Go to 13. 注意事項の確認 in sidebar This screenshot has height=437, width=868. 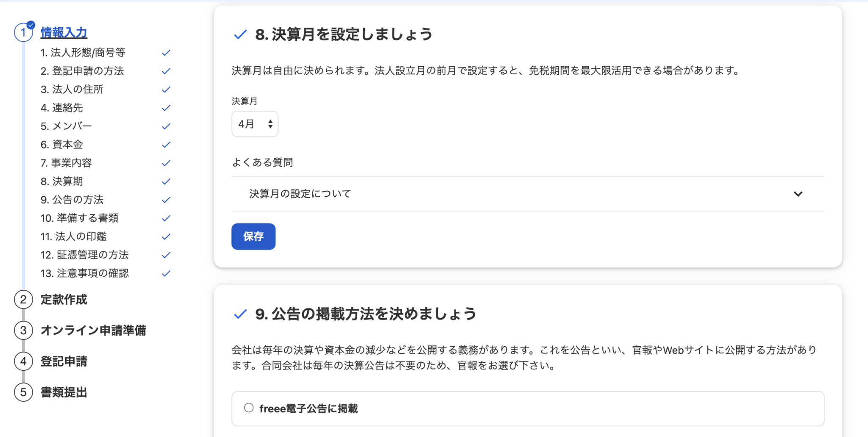(x=85, y=273)
